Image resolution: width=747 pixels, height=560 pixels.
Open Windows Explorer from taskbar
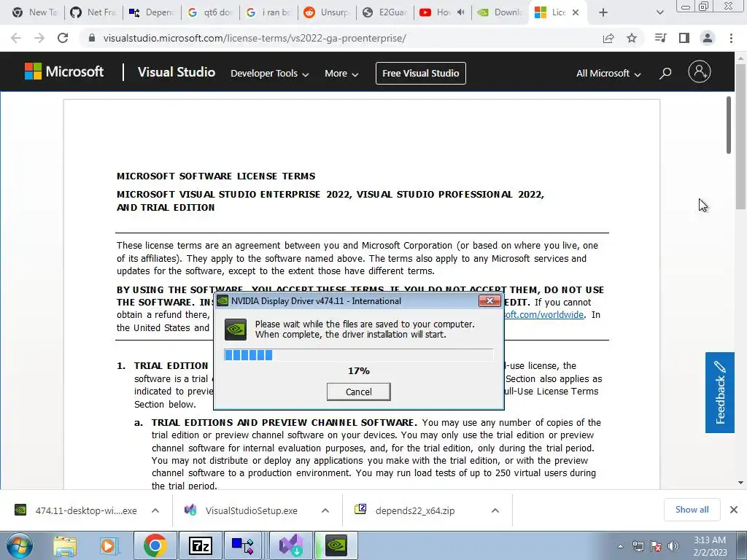[65, 545]
